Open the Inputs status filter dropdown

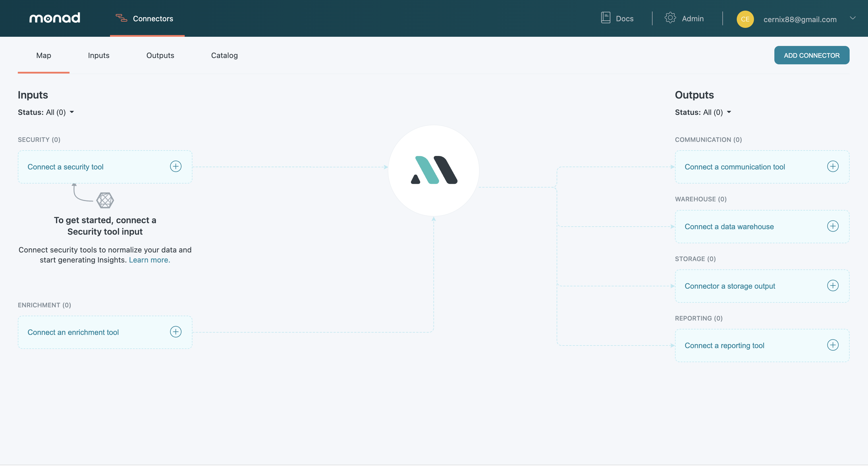pos(46,112)
